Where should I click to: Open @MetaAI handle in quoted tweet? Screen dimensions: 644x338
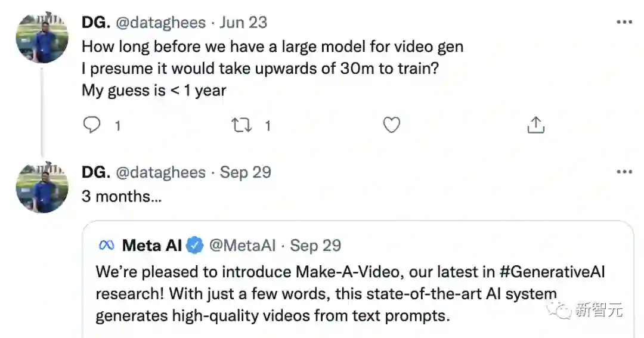[x=244, y=246]
